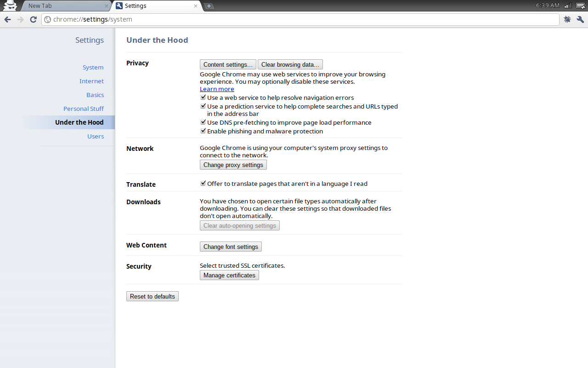
Task: Go back with the back arrow
Action: (7, 19)
